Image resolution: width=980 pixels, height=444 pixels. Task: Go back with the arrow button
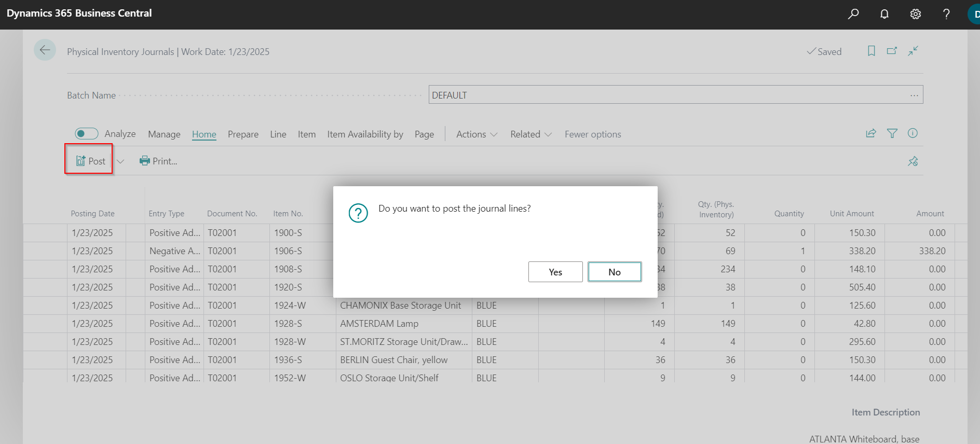click(45, 50)
